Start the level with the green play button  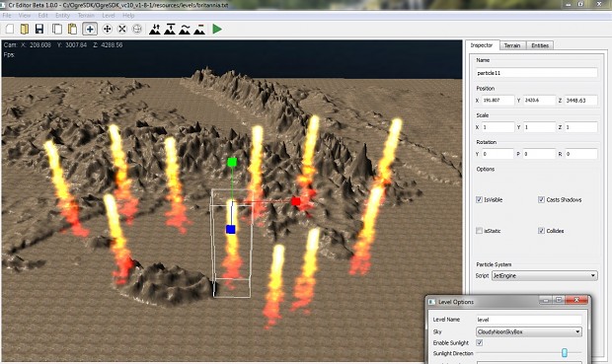(217, 29)
